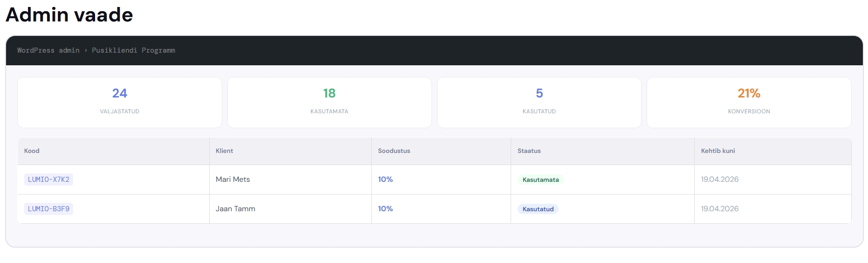Click the Pusikliendi Programm breadcrumb
This screenshot has height=263, width=868.
click(133, 50)
